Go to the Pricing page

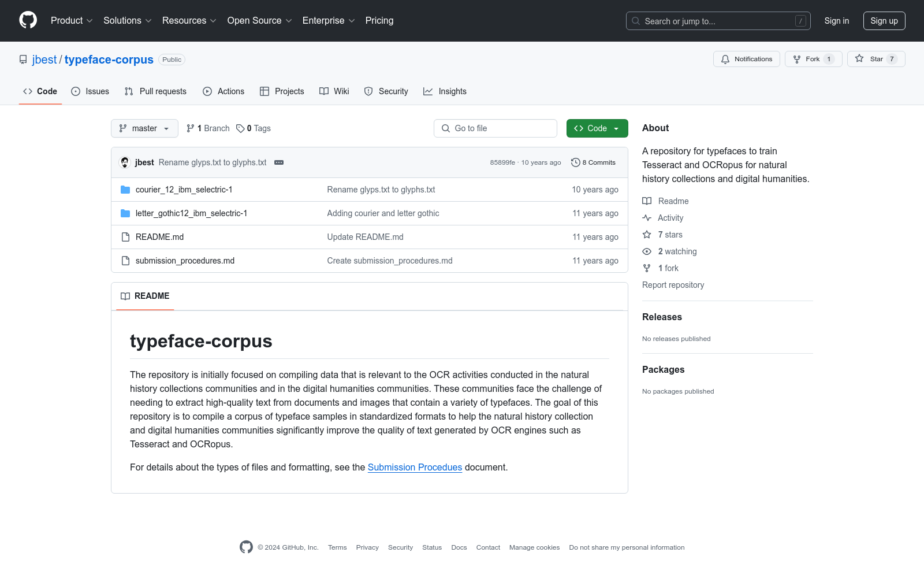point(379,20)
